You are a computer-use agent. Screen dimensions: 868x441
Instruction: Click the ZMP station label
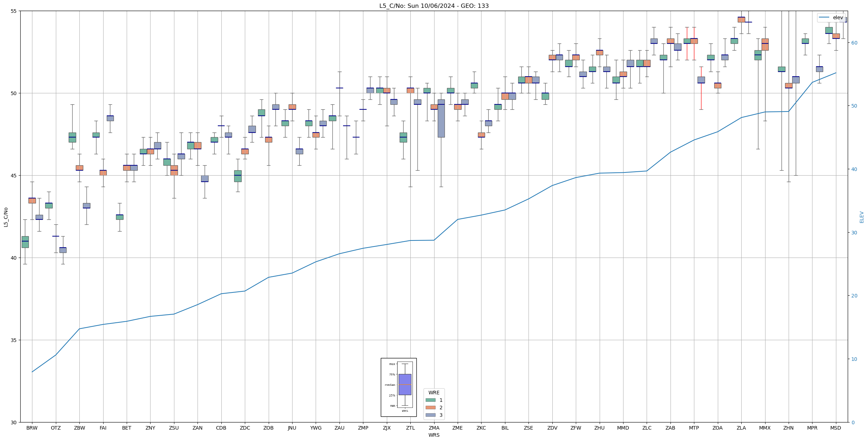(363, 428)
